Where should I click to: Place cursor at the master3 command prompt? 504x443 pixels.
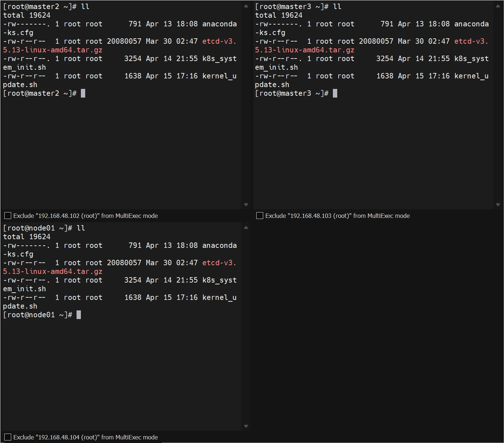click(335, 94)
